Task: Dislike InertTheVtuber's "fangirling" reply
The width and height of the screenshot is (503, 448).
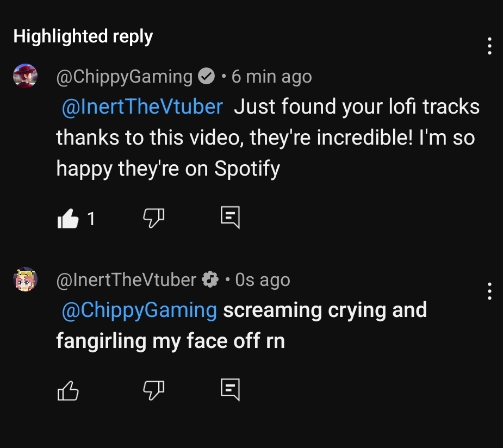Action: (x=153, y=390)
